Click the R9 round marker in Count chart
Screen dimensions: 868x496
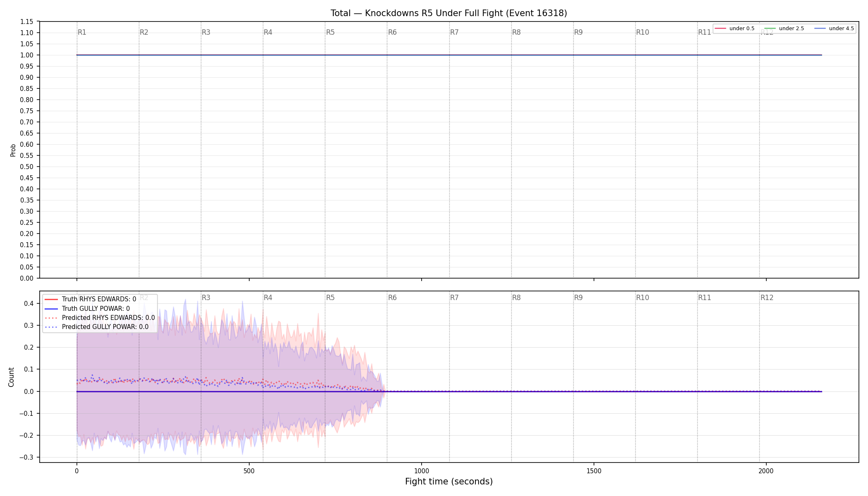coord(578,298)
